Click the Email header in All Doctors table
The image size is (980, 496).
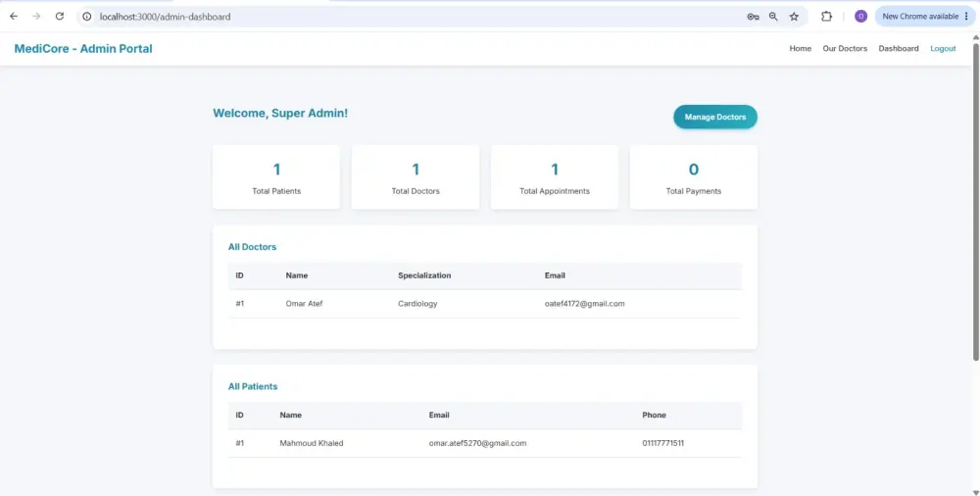(x=555, y=275)
